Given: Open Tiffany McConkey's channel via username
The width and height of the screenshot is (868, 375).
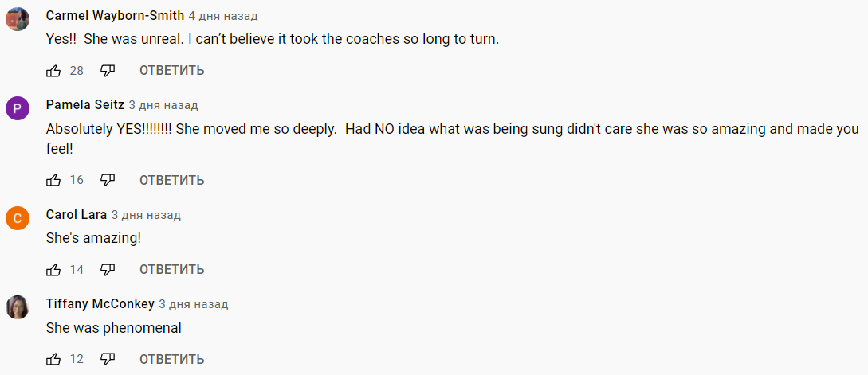Looking at the screenshot, I should [100, 304].
